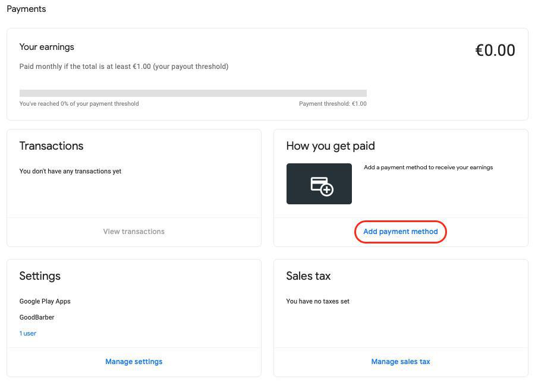Click the €0.00 earnings amount
Image resolution: width=535 pixels, height=392 pixels.
(x=495, y=50)
